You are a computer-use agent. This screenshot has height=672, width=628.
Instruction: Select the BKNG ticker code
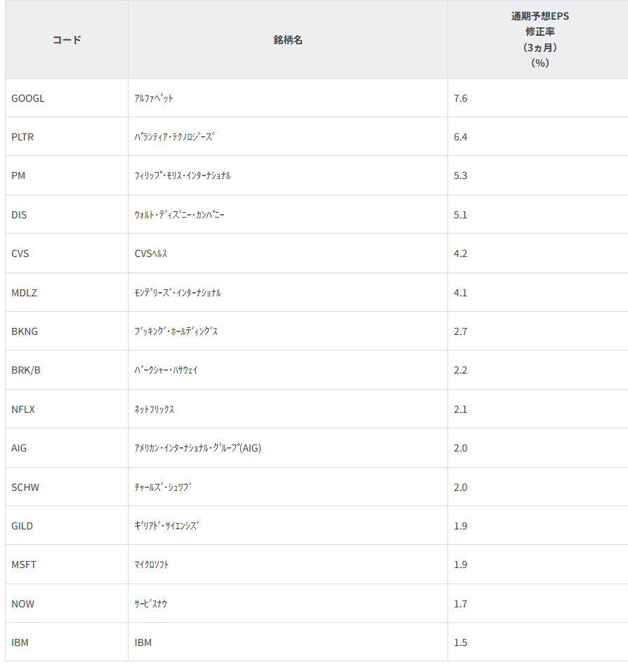[25, 331]
